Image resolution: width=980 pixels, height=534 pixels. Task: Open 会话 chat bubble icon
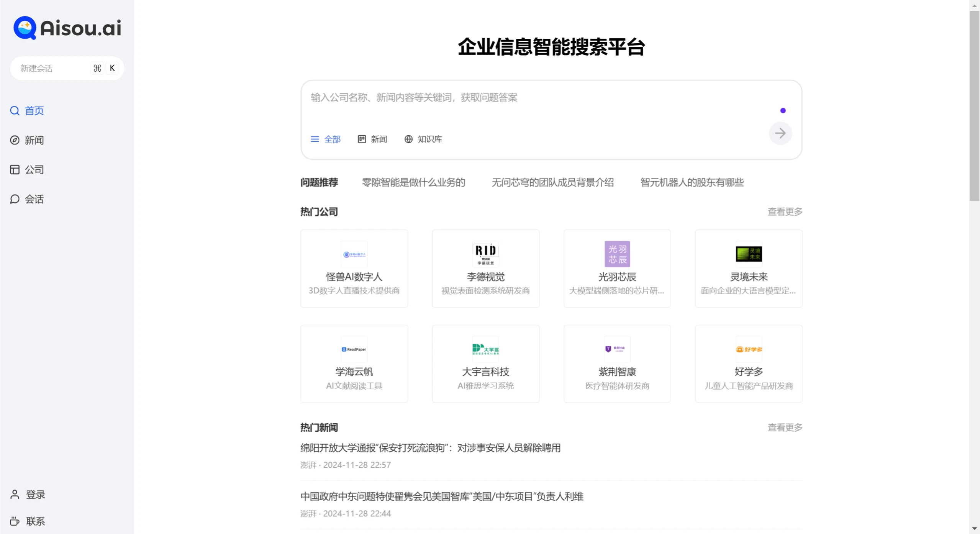15,199
